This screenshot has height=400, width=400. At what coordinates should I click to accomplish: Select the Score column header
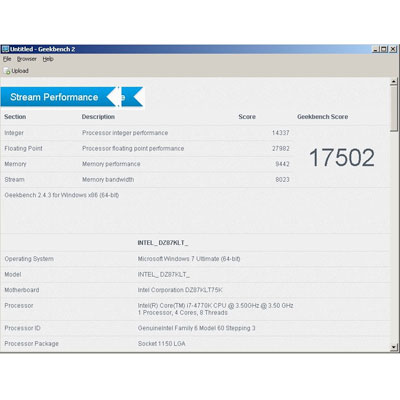point(247,117)
